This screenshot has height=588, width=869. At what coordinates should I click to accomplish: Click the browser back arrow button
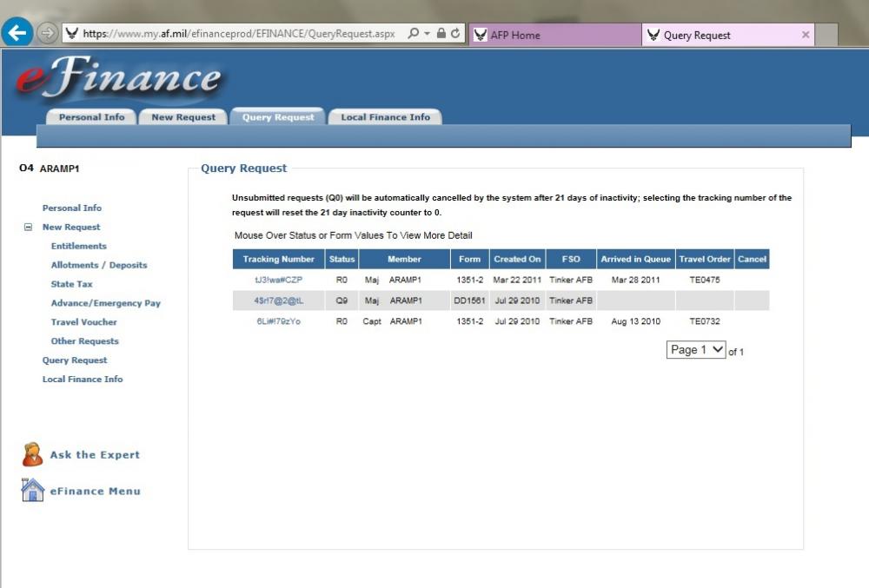[17, 34]
